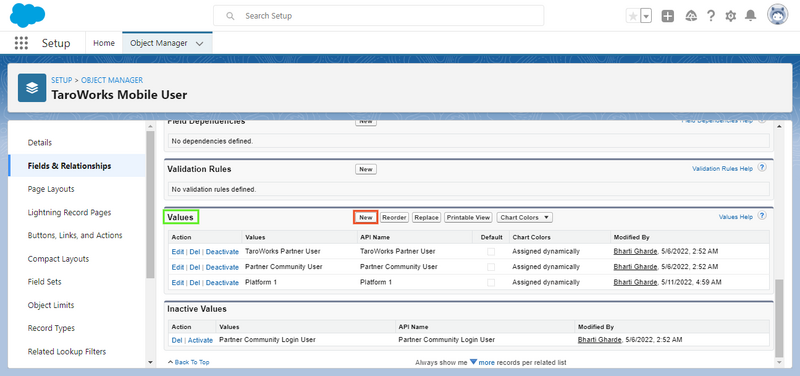Open Object Limits in sidebar
Viewport: 800px width, 376px height.
click(51, 305)
